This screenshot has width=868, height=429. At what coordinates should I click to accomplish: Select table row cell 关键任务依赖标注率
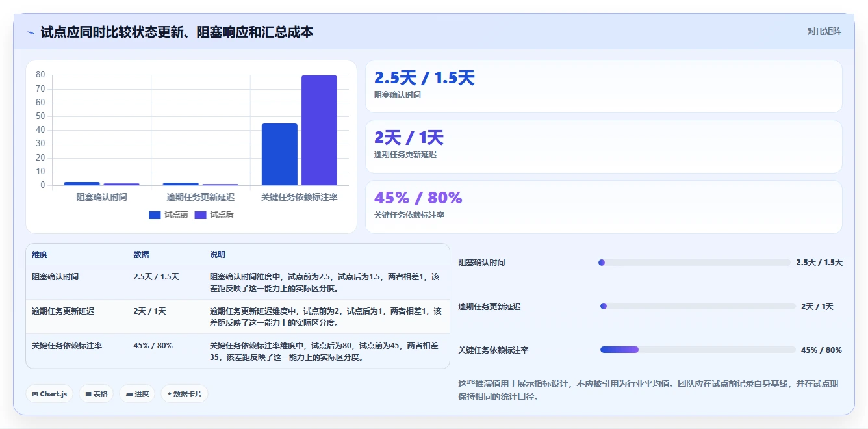point(67,346)
